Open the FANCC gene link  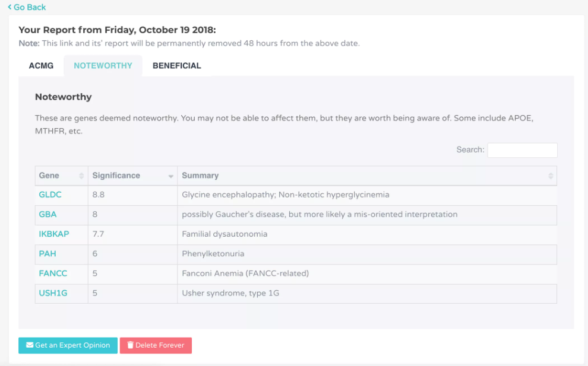(x=53, y=273)
